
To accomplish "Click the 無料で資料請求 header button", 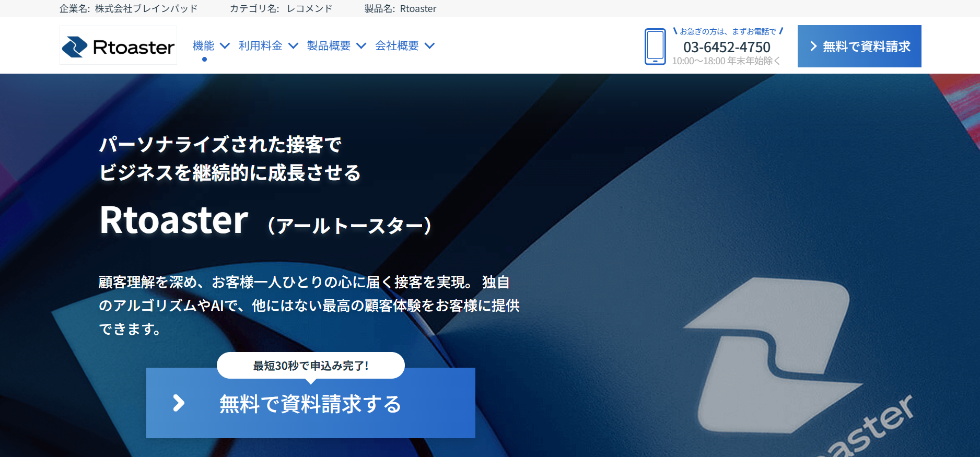I will (859, 46).
